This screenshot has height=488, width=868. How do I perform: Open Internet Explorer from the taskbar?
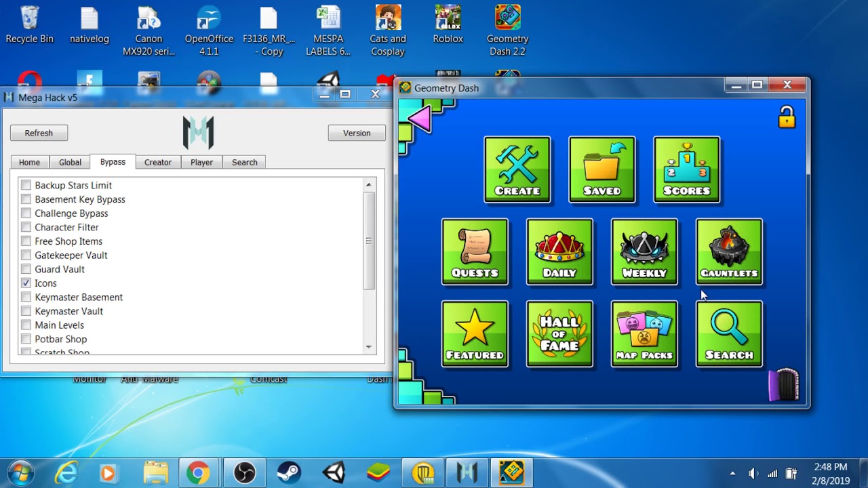(66, 472)
